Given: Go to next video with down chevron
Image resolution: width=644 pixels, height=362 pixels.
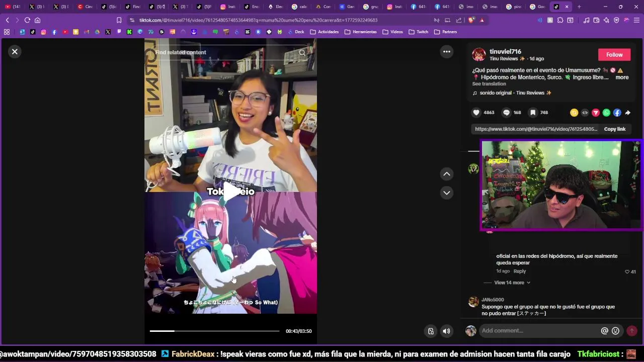Looking at the screenshot, I should pyautogui.click(x=446, y=193).
